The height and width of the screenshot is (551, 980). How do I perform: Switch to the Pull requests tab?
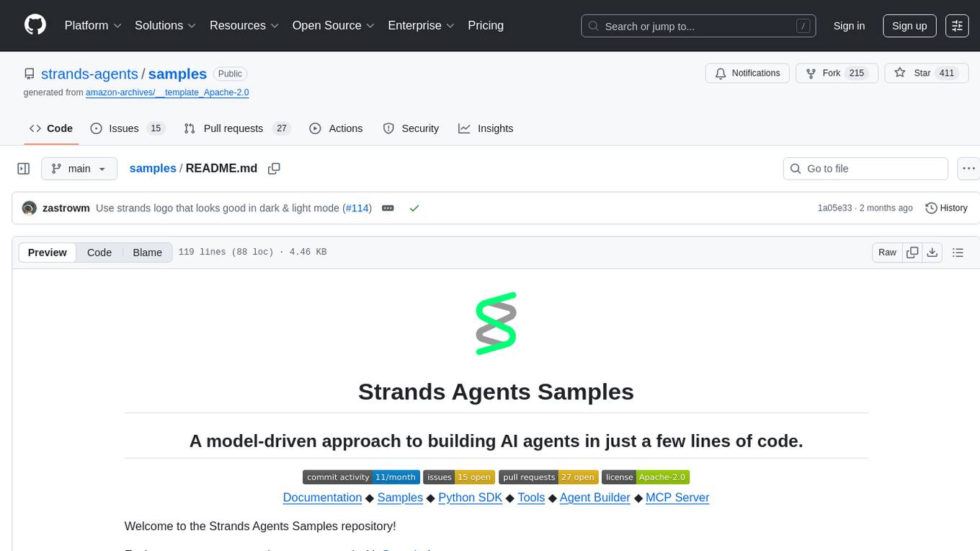[x=236, y=128]
